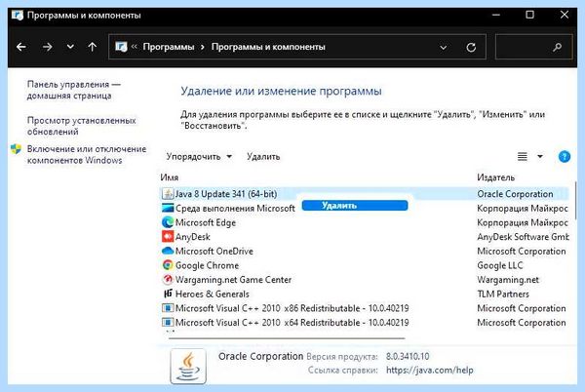Click the Visual C++ 2010 x64 icon
Image resolution: width=585 pixels, height=392 pixels.
[168, 322]
